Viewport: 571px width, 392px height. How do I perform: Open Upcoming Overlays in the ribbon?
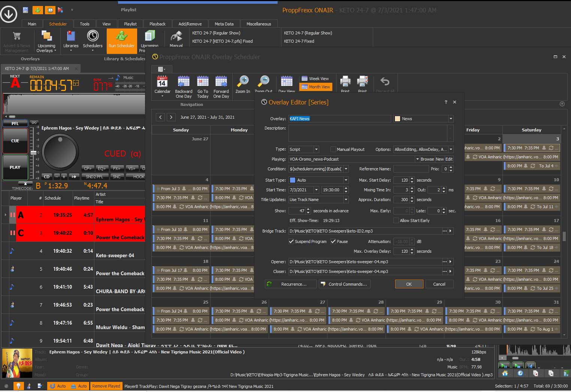46,41
